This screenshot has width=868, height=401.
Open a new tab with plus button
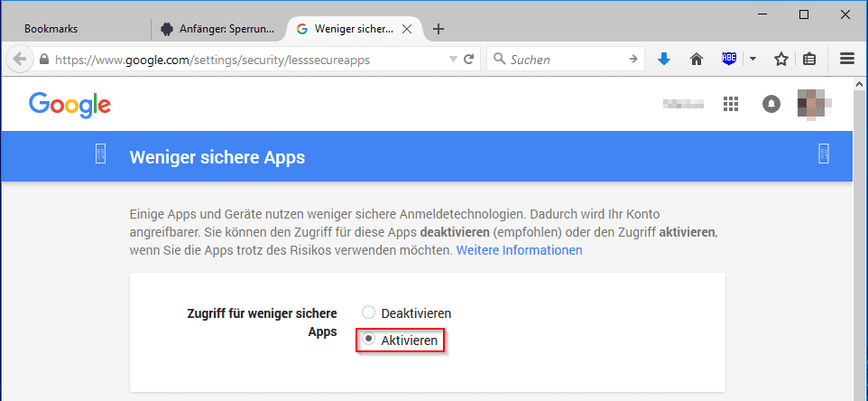[x=439, y=30]
